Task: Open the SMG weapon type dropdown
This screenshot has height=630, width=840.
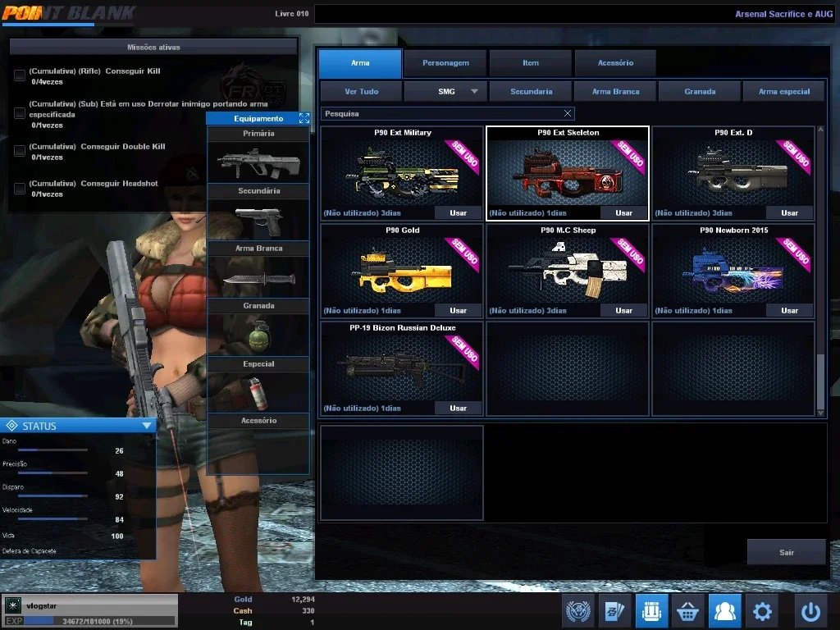Action: 445,92
